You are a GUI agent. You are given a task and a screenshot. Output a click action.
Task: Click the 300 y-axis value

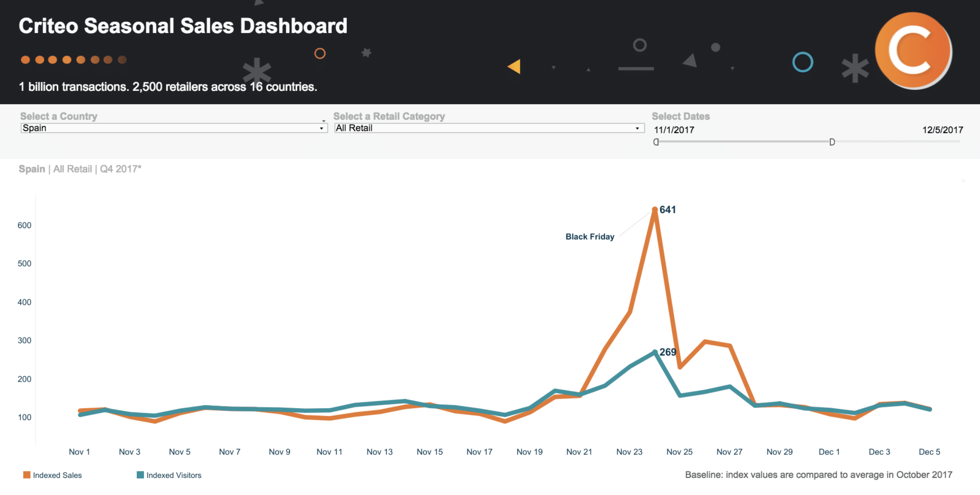pos(24,341)
